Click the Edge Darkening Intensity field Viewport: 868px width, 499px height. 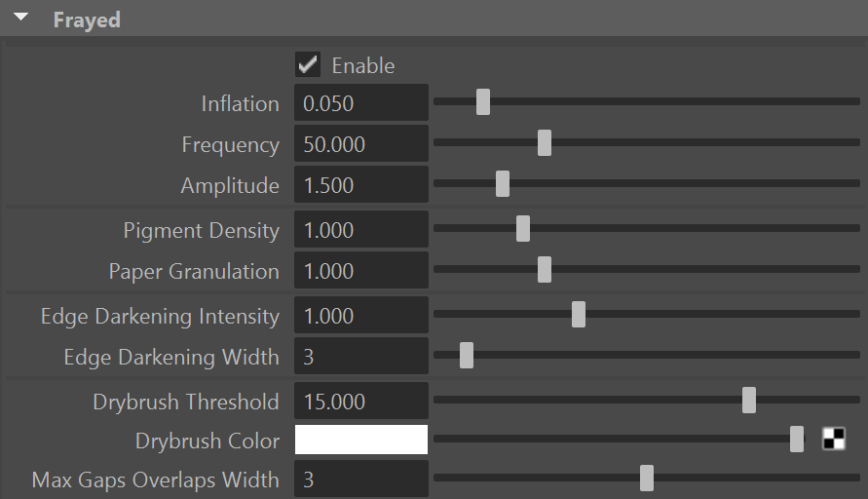360,316
